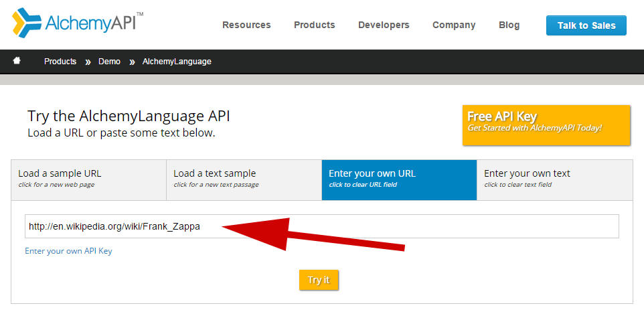This screenshot has height=324, width=644.
Task: Open the Resources menu
Action: coord(246,25)
